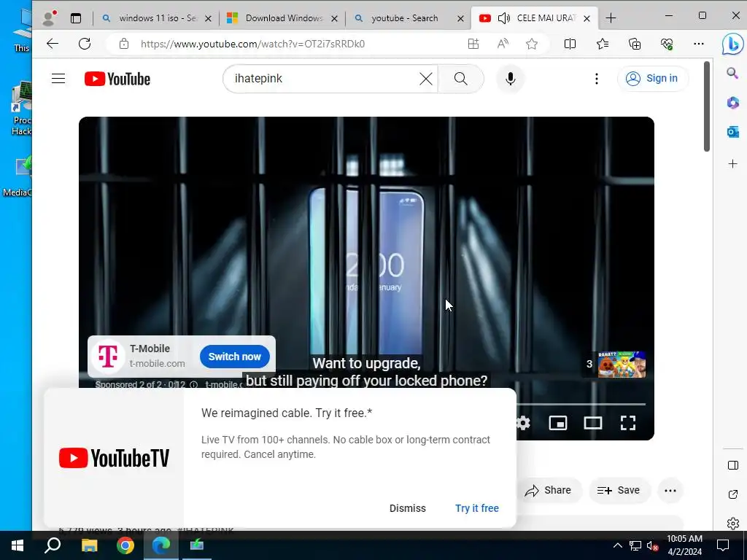Open Edge split screen

pyautogui.click(x=570, y=44)
